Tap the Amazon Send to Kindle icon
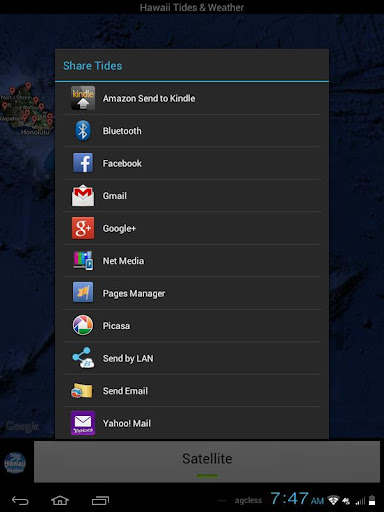Image resolution: width=384 pixels, height=512 pixels. pos(83,98)
